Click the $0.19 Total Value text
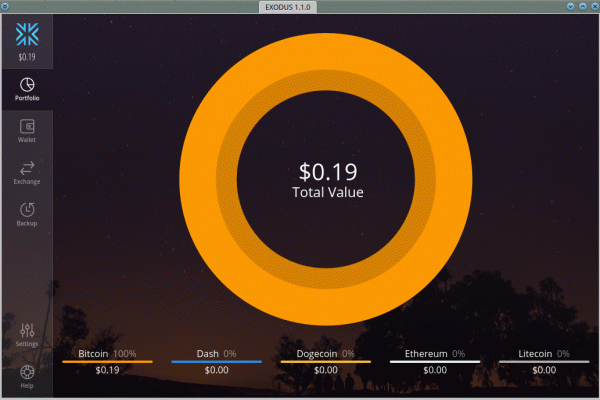This screenshot has width=600, height=400. click(x=328, y=181)
